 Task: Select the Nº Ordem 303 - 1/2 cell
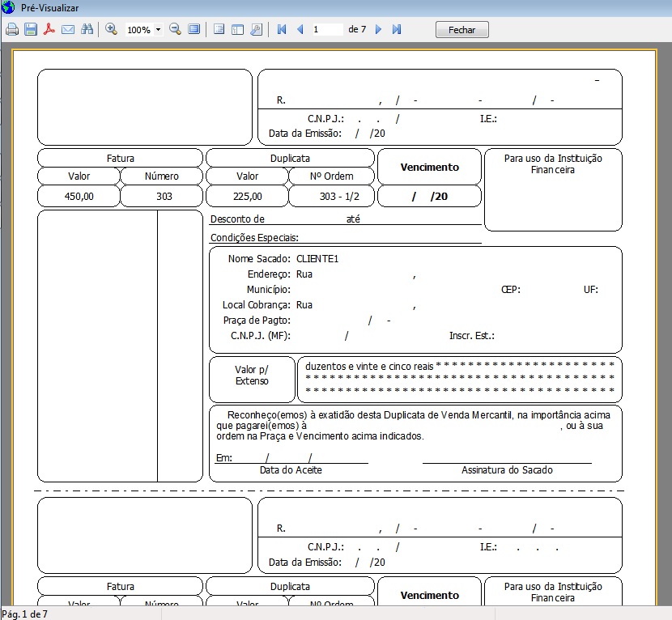tap(332, 196)
